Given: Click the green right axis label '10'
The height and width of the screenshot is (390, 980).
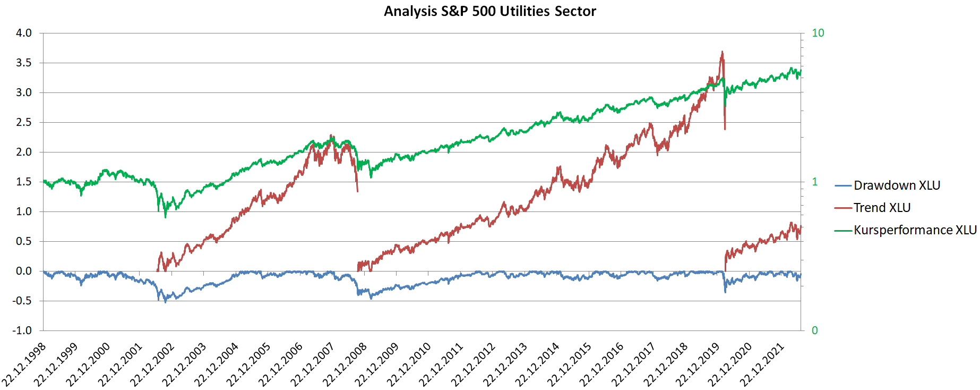Looking at the screenshot, I should click(x=818, y=33).
